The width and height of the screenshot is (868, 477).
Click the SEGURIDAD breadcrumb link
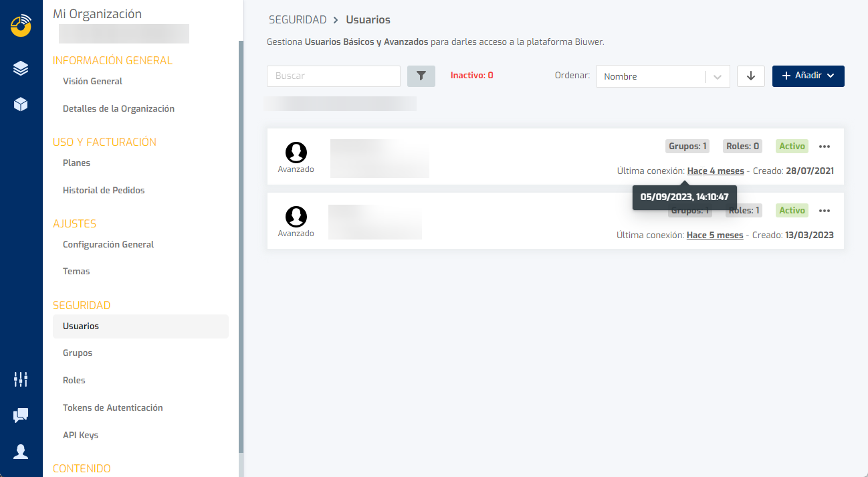pyautogui.click(x=298, y=19)
